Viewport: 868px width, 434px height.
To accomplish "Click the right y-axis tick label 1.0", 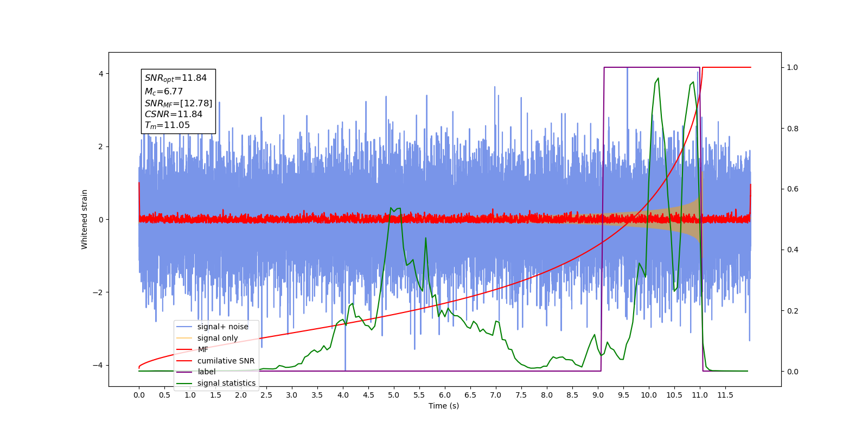I will (x=793, y=67).
